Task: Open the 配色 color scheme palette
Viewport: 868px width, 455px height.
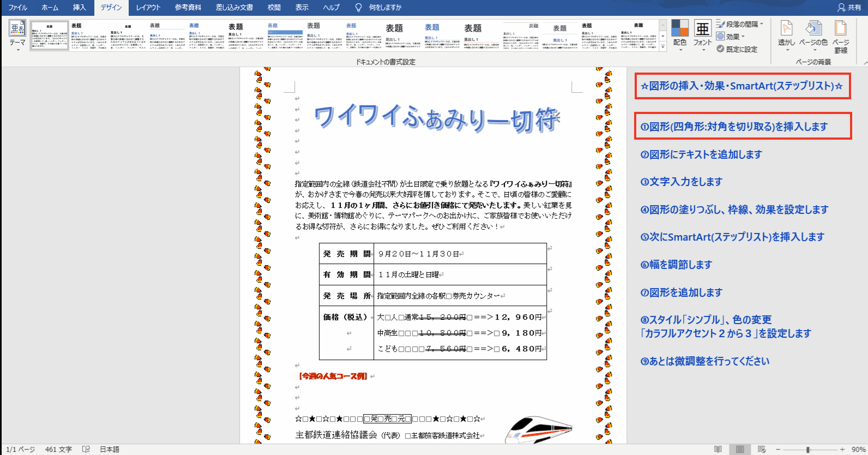Action: click(680, 34)
